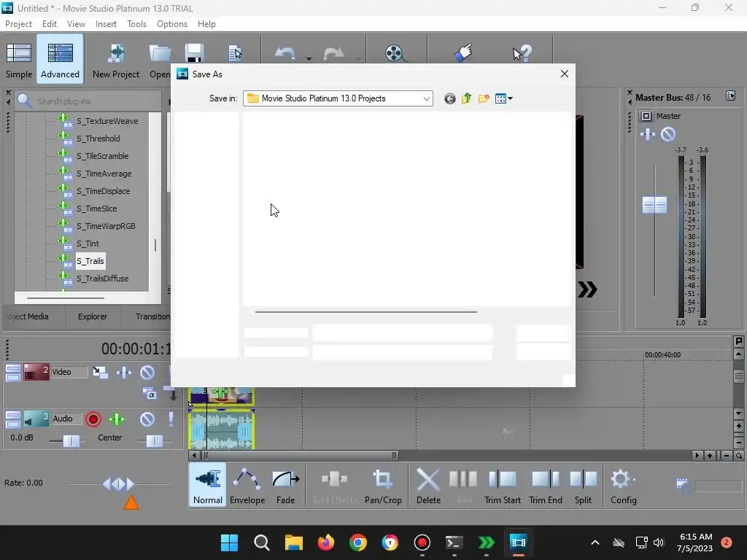Click the Trim Start button
Screen dimensions: 747x560
click(502, 486)
